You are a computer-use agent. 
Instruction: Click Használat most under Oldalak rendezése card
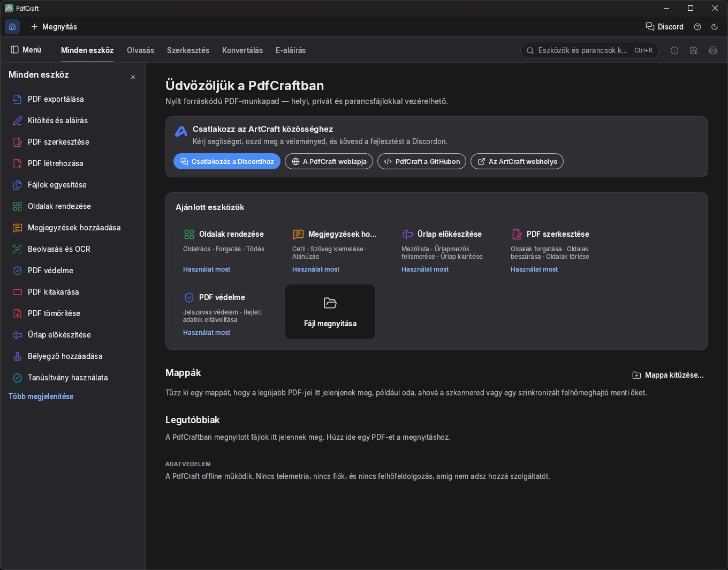pos(207,269)
